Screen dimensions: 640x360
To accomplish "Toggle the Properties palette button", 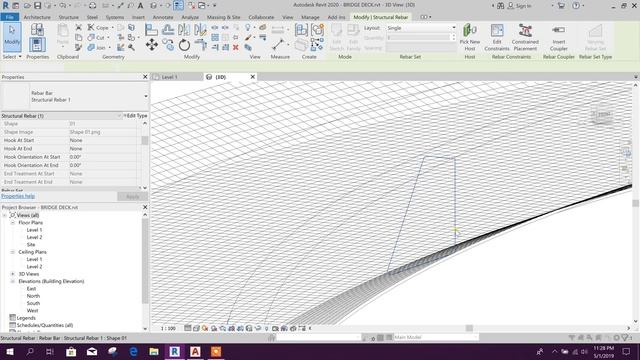I will (37, 44).
